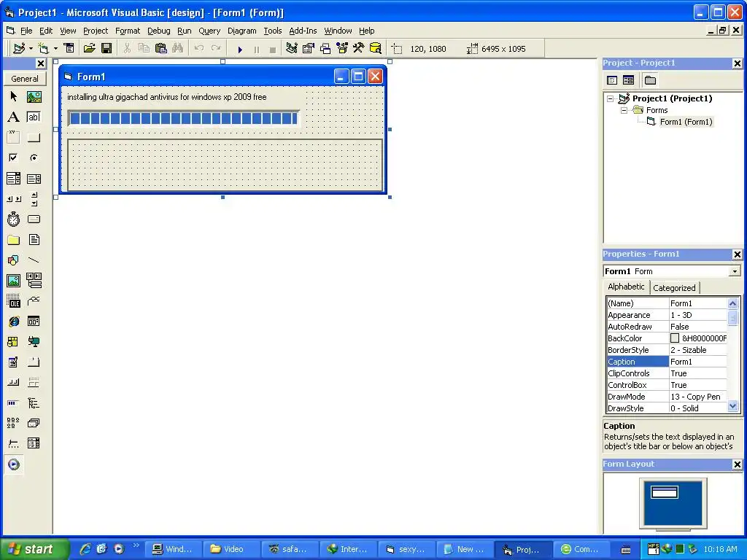747x560 pixels.
Task: Select the TreeView control tool
Action: tap(34, 402)
